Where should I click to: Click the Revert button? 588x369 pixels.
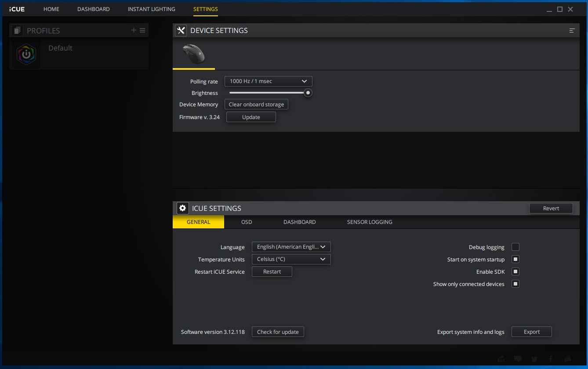point(551,208)
